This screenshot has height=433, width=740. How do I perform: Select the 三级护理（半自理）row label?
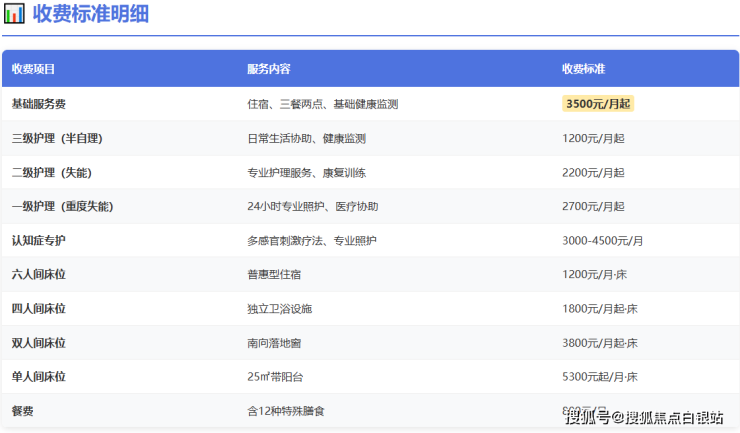(57, 138)
